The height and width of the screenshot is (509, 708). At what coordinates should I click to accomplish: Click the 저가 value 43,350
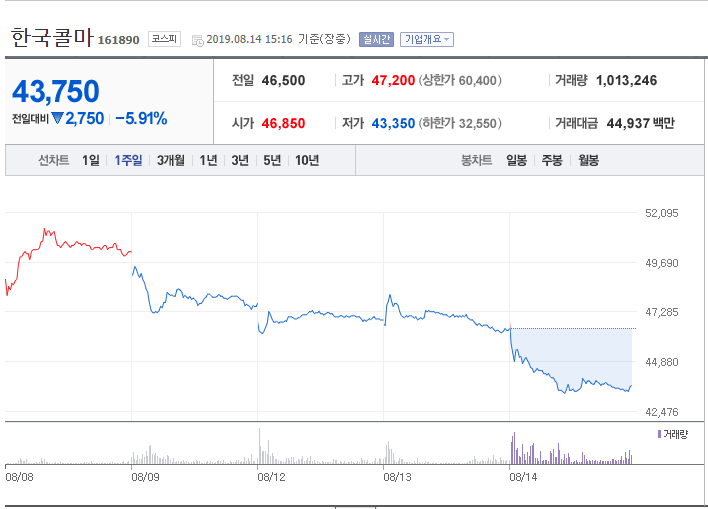tap(393, 123)
